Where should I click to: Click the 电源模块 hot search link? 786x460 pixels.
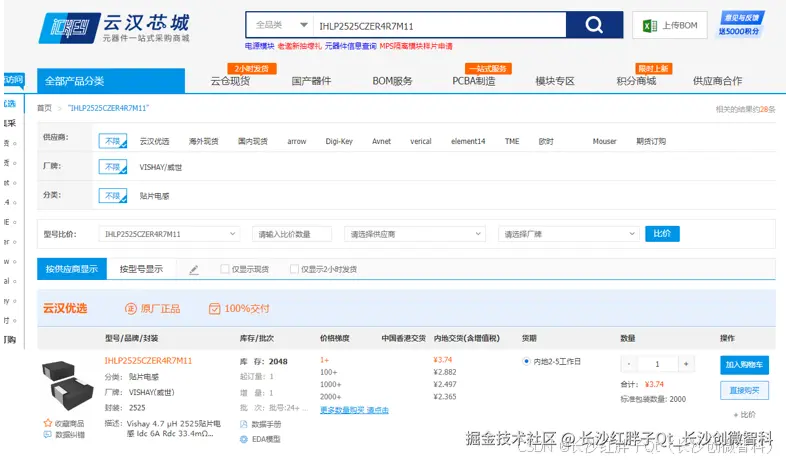point(259,46)
